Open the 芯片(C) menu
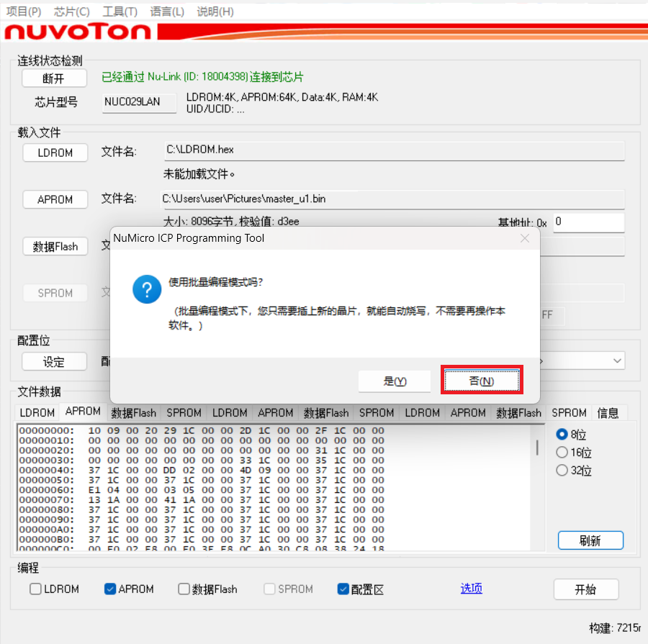Screen dimensions: 648x644 click(x=72, y=12)
